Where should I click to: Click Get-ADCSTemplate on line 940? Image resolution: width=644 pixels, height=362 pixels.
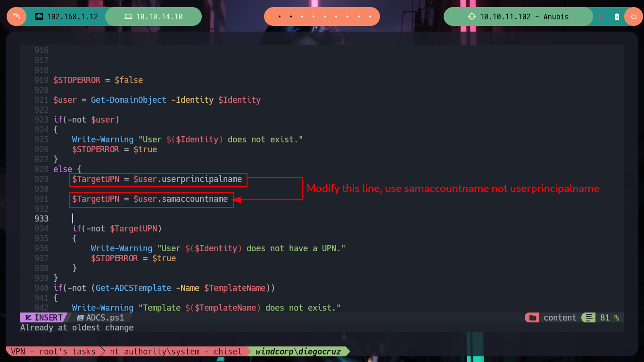133,288
